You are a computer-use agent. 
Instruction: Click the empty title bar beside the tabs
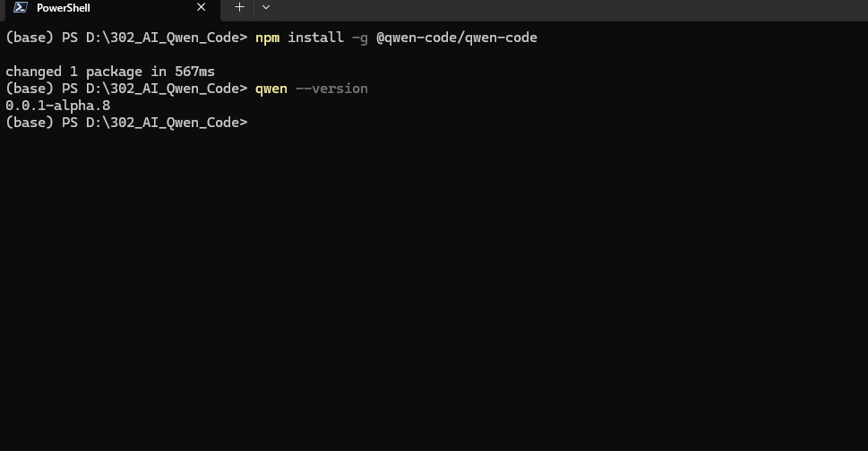click(571, 8)
